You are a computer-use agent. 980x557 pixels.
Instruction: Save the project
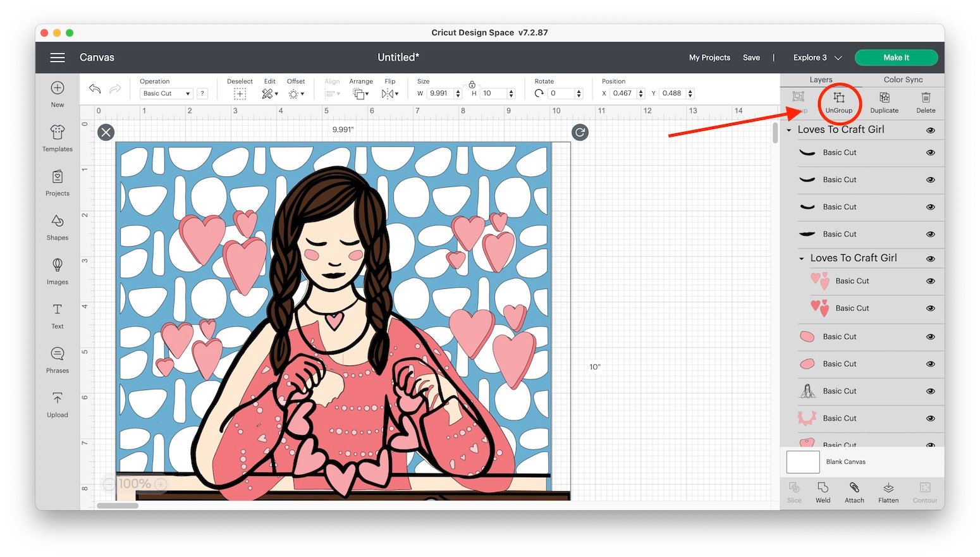pos(751,58)
